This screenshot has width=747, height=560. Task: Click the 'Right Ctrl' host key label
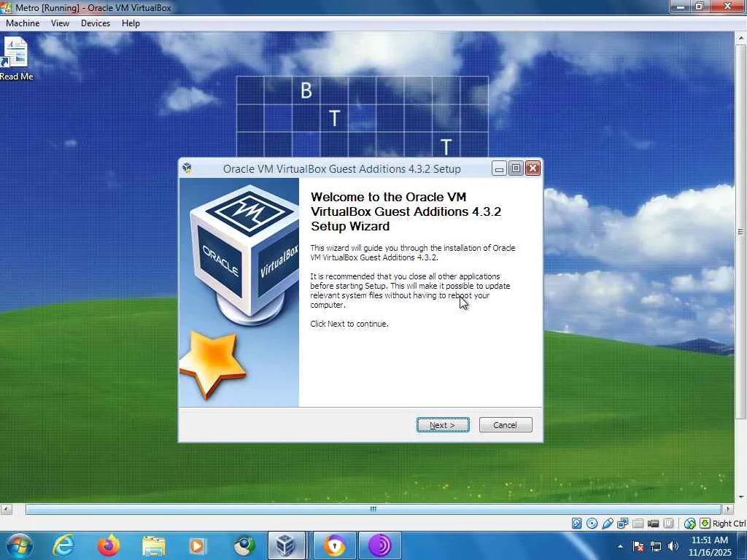pyautogui.click(x=729, y=524)
